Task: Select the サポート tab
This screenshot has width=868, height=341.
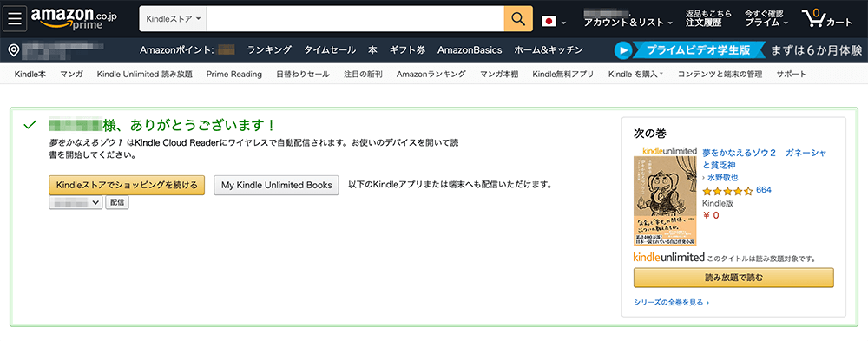Action: (791, 74)
